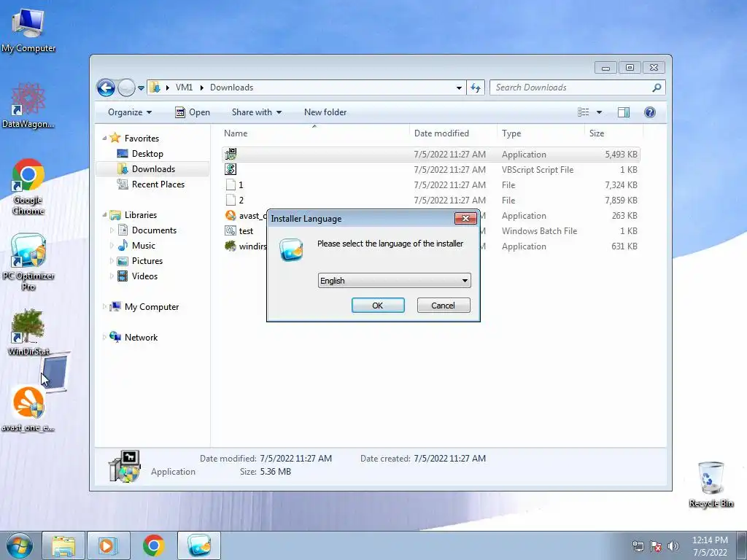Launch Google Chrome from the desktop
Screen dimensions: 747x560
coord(28,187)
